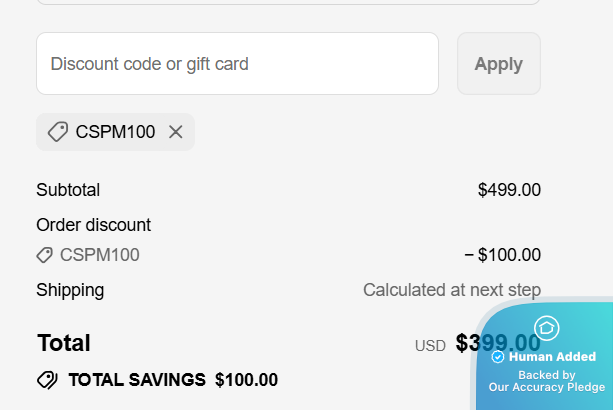
Task: Click the CSPM100 label in the applied chip
Action: (x=115, y=132)
